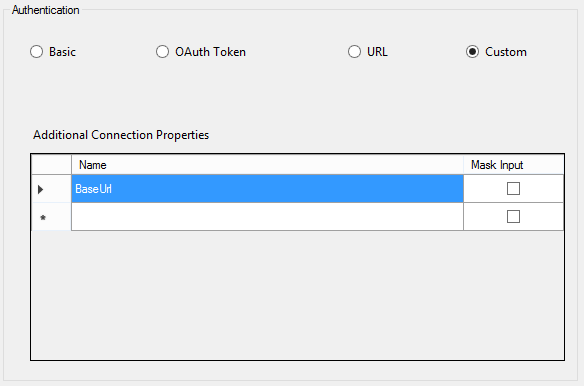Click the empty gray area of the properties grid
Viewport: 584px width, 386px height.
297,295
